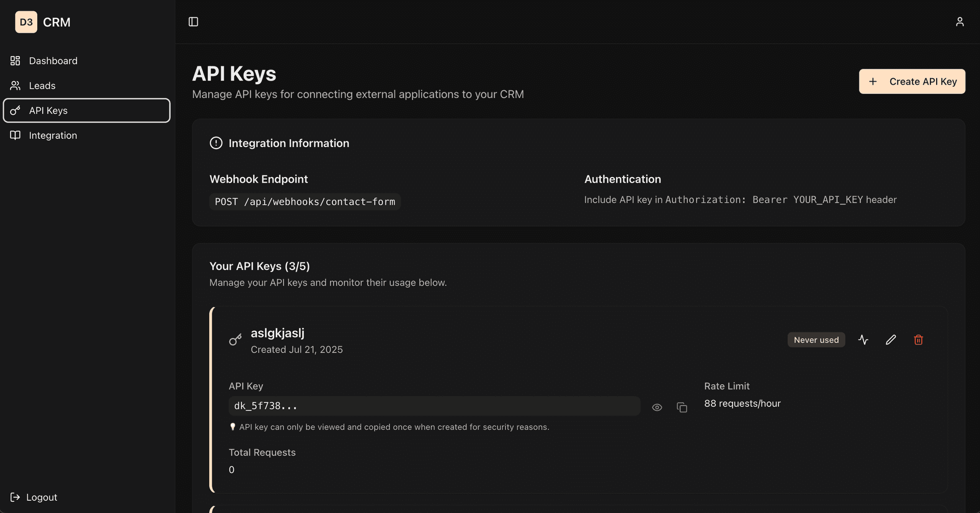Click the aslgkjaslj key name
The height and width of the screenshot is (513, 980).
(x=277, y=333)
